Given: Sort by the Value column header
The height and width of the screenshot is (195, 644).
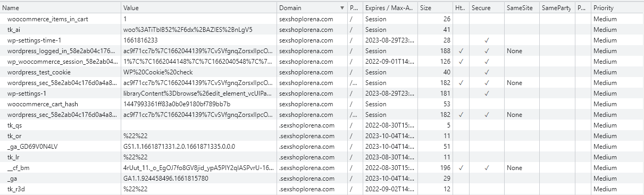Looking at the screenshot, I should pos(199,8).
